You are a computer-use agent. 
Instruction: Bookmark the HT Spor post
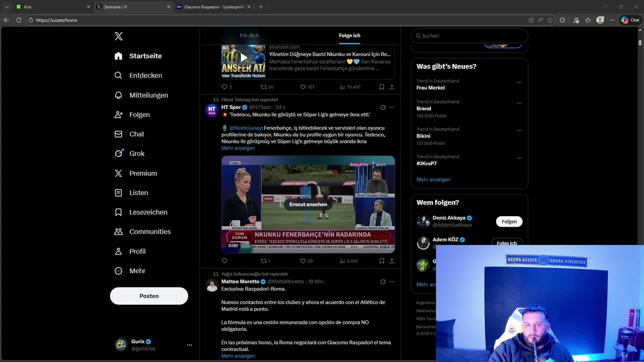point(382,261)
